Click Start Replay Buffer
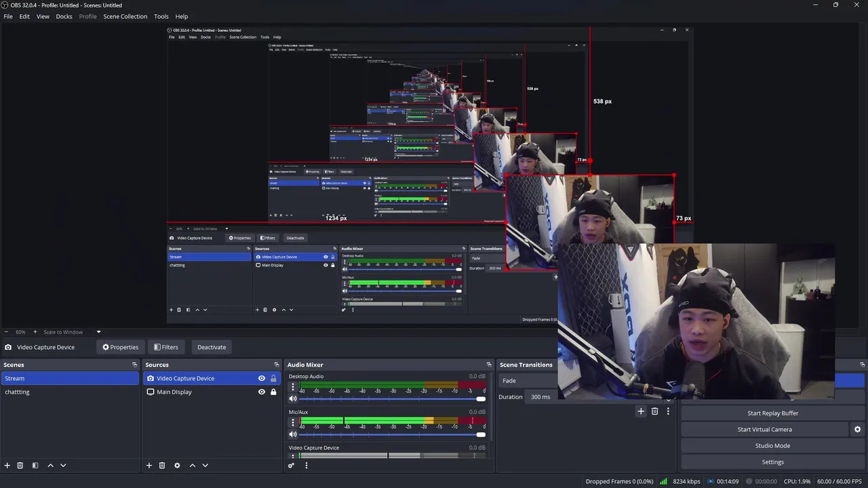 [x=772, y=413]
